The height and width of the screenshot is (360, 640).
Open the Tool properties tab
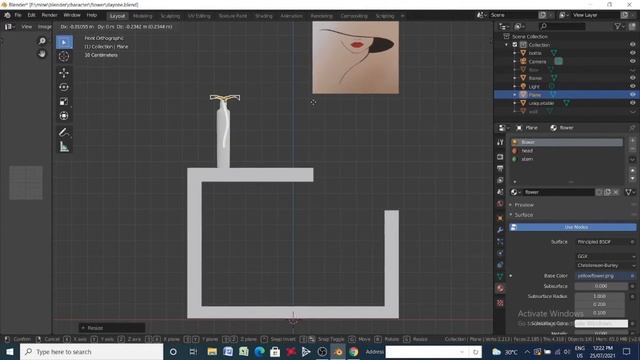[x=500, y=142]
